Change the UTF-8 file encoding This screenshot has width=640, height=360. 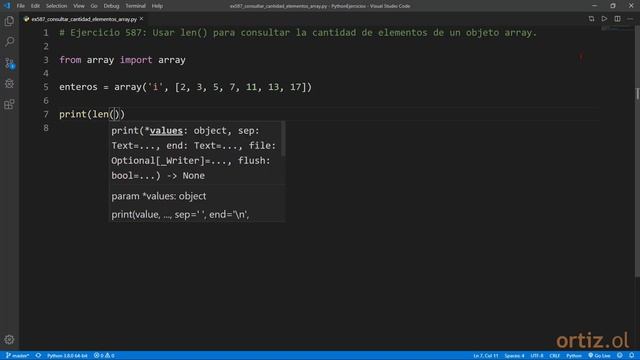(x=537, y=356)
